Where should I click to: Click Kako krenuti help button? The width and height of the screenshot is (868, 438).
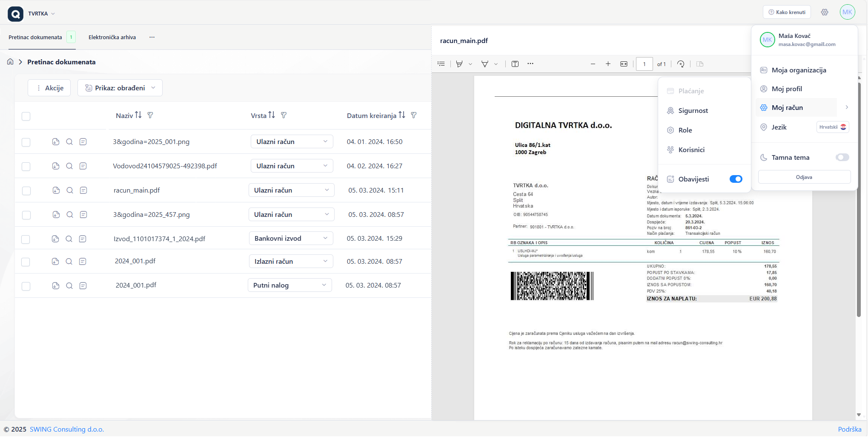787,12
